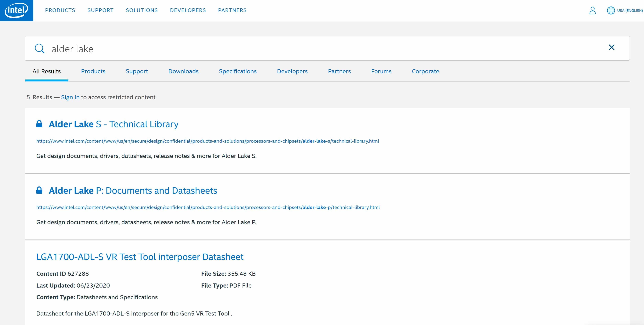The width and height of the screenshot is (644, 325).
Task: Click the alder-lake-p technical-library URL
Action: pos(208,207)
